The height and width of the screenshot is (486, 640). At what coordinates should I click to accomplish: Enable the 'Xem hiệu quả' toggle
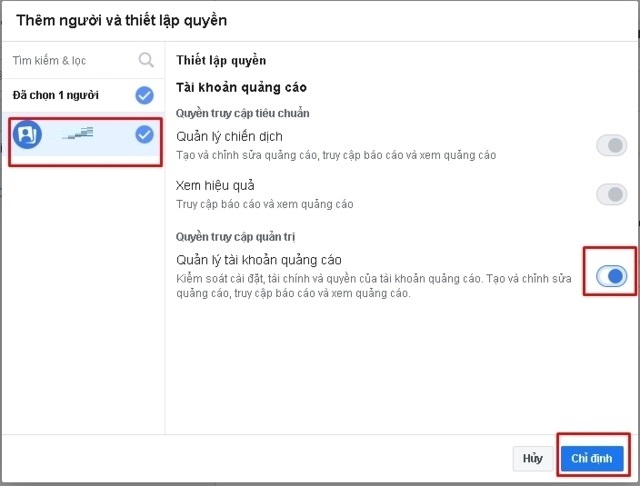point(611,195)
